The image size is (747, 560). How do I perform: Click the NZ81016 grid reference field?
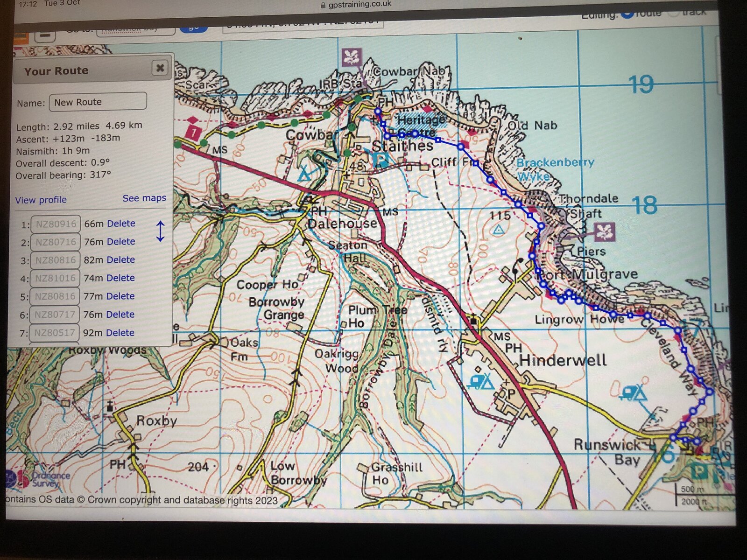click(55, 278)
